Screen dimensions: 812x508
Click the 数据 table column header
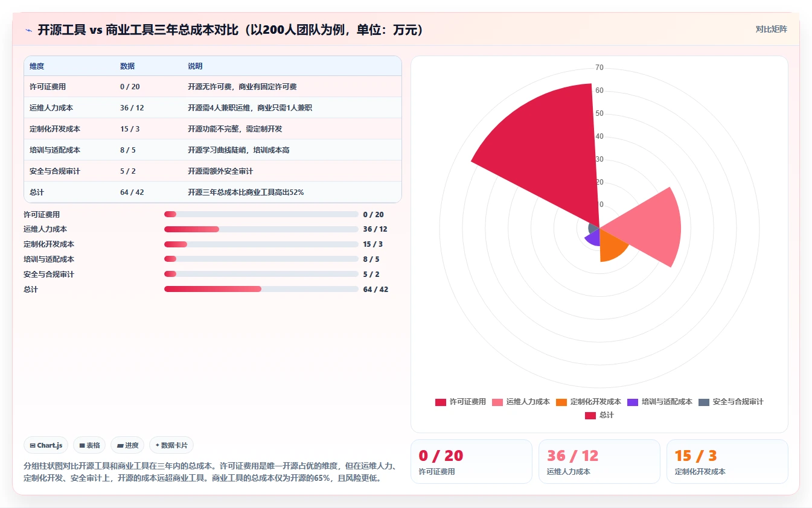tap(127, 66)
